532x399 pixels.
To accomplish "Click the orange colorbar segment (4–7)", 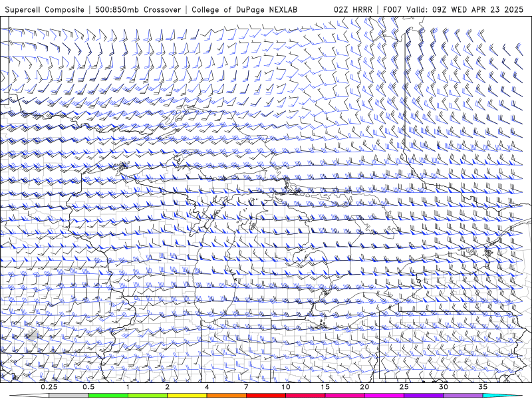I will pyautogui.click(x=226, y=396).
